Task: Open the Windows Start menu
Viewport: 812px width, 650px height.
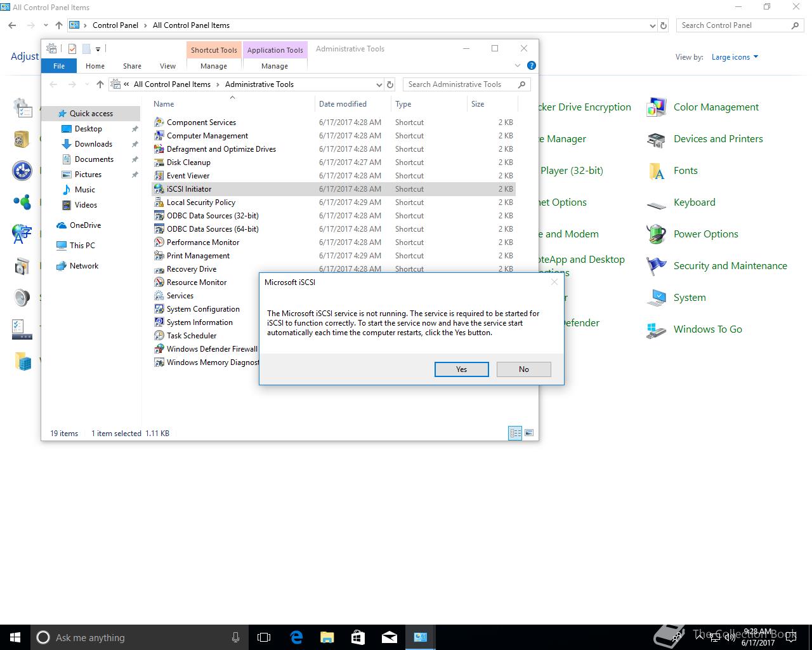Action: (15, 637)
